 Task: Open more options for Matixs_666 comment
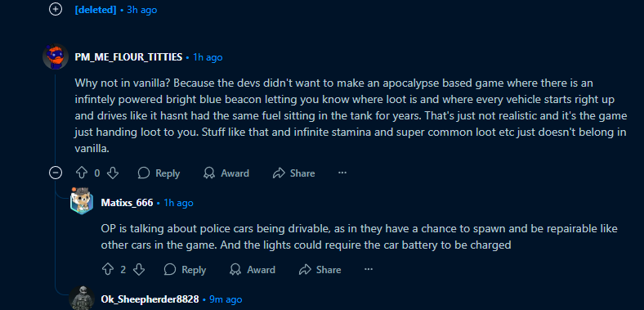(x=369, y=270)
